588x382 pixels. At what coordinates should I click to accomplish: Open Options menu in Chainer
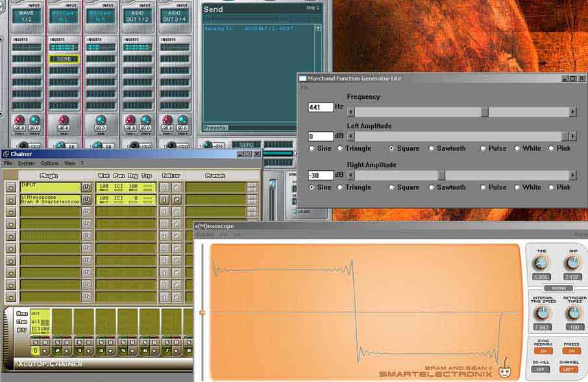point(49,163)
